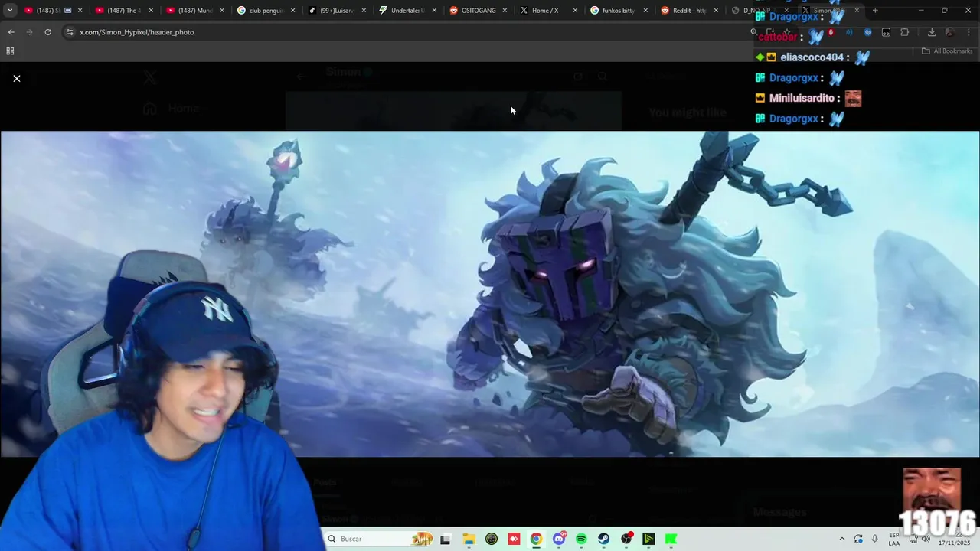The height and width of the screenshot is (551, 980).
Task: Open the Chrome extensions puzzle icon
Action: [905, 32]
